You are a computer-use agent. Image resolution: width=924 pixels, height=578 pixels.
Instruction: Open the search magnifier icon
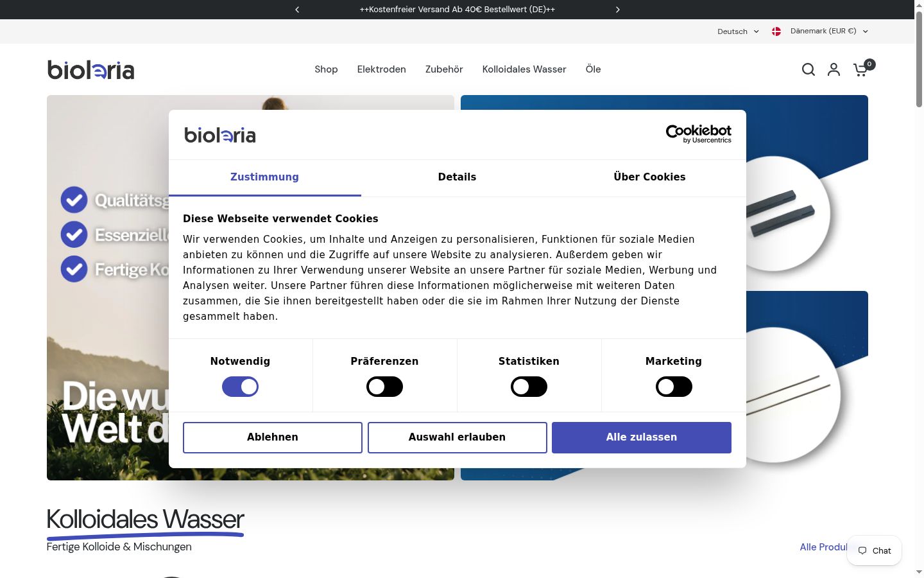[809, 69]
